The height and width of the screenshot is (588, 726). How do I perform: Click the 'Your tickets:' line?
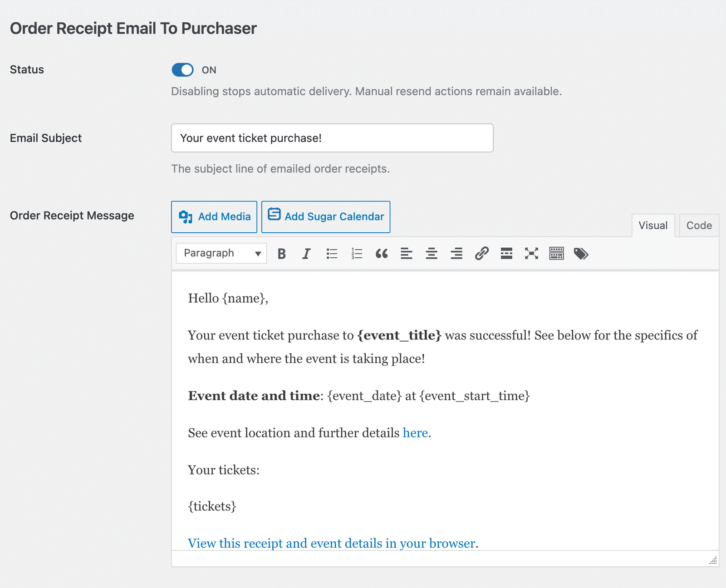[x=224, y=470]
